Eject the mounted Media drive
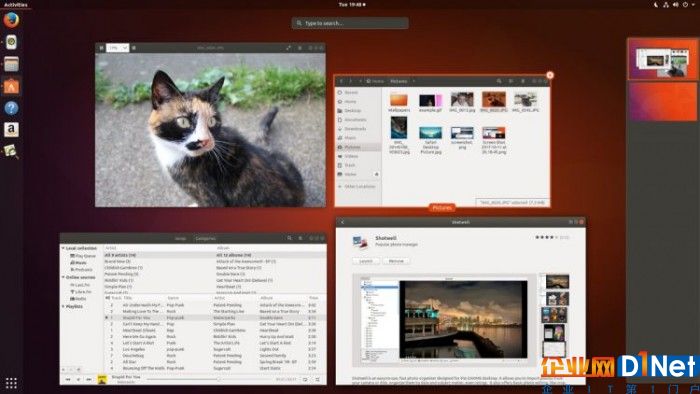This screenshot has width=700, height=394. tap(376, 174)
